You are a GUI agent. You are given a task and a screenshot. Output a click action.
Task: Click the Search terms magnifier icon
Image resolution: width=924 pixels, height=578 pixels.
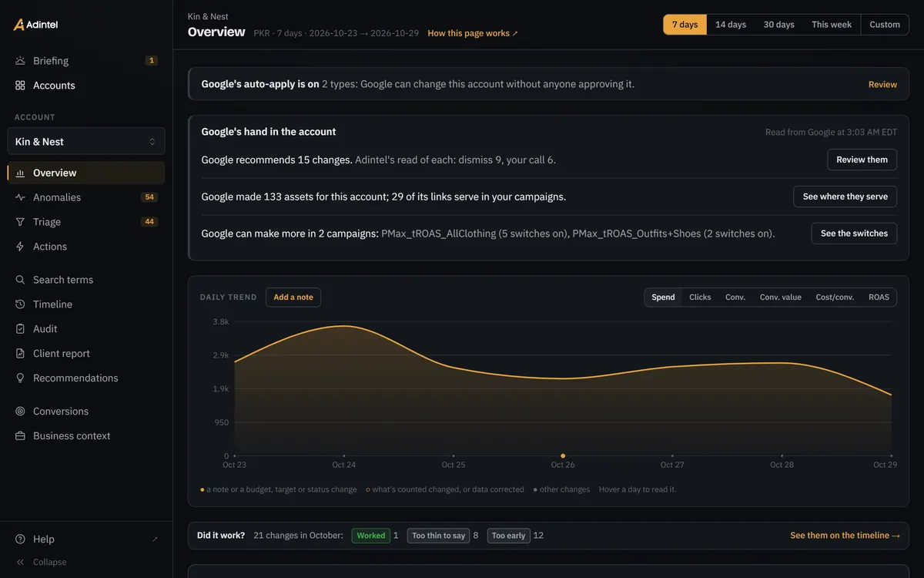tap(20, 280)
